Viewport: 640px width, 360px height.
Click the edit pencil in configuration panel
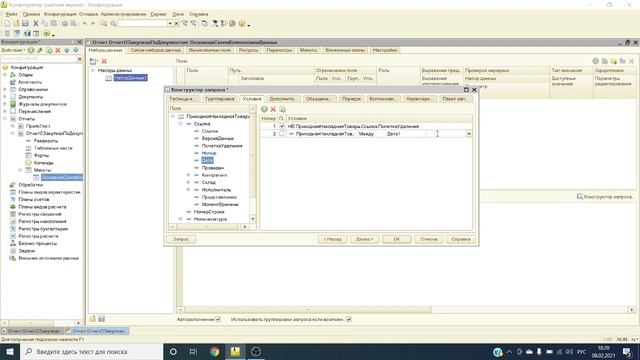click(40, 50)
